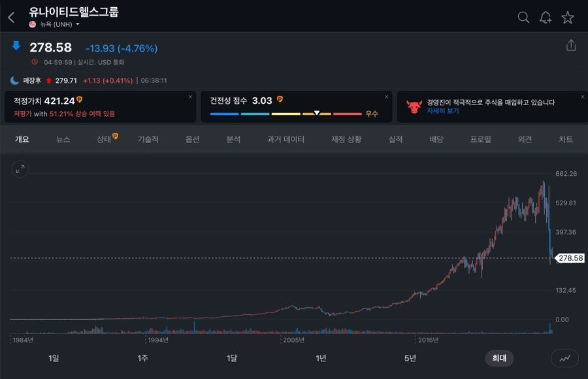Select the 개요 tab
This screenshot has width=588, height=379.
22,140
